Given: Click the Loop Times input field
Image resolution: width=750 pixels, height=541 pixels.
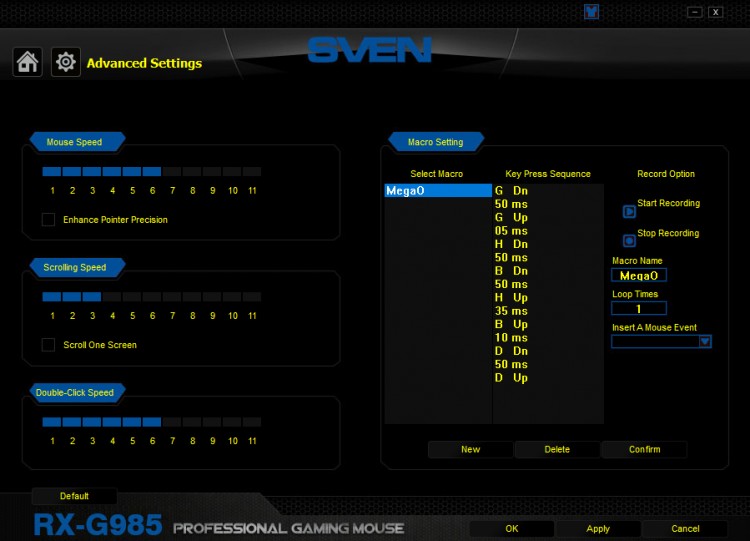Looking at the screenshot, I should 639,308.
